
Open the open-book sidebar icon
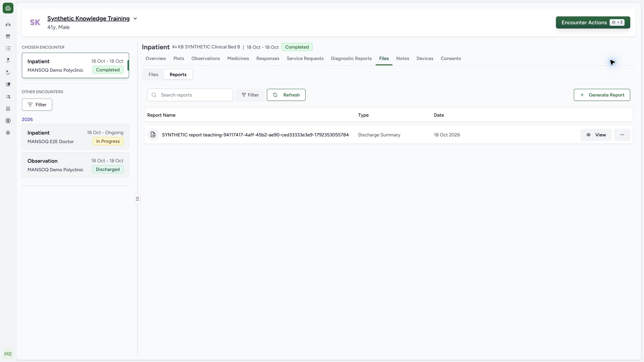click(8, 84)
